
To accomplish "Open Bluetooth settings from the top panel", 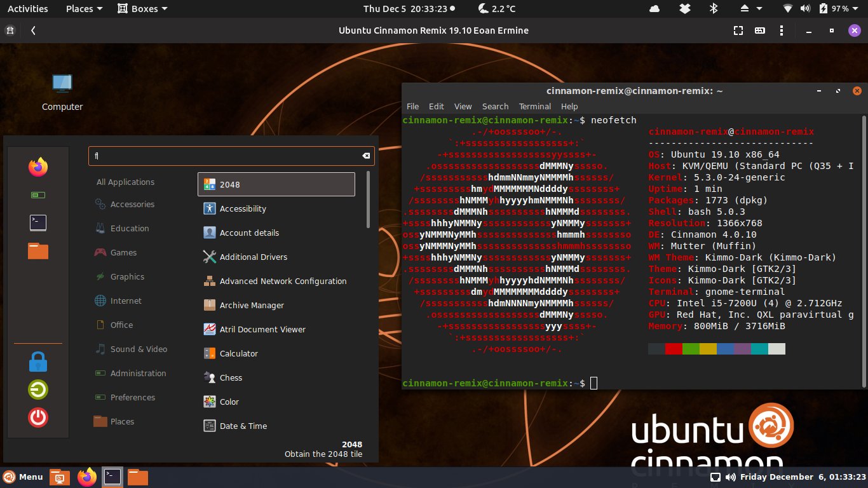I will (x=713, y=8).
